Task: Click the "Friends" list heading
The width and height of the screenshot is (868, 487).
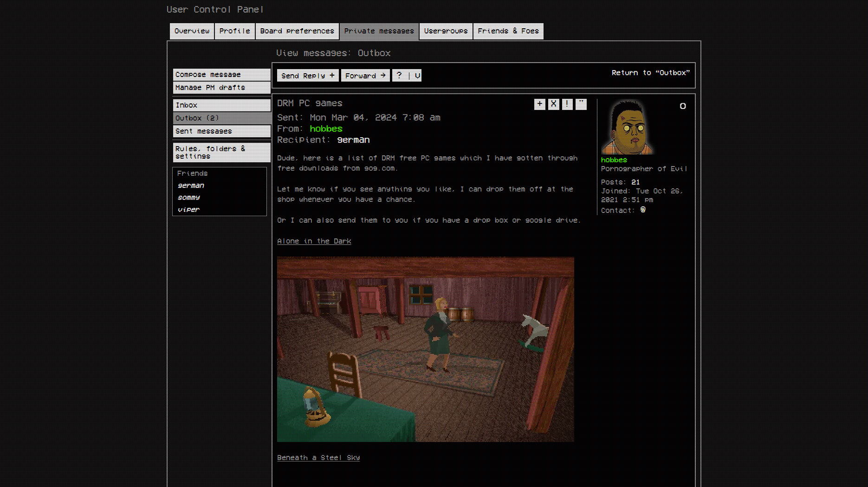Action: (192, 173)
